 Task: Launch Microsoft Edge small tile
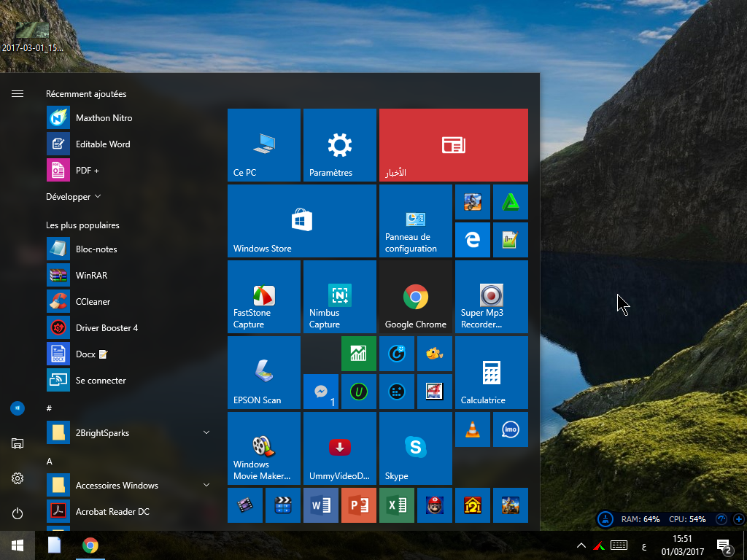473,240
